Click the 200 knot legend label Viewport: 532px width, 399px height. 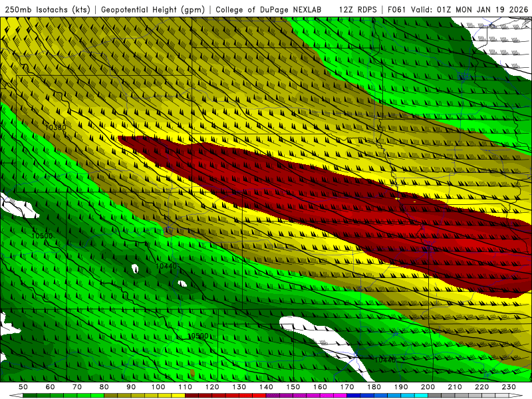tap(428, 387)
